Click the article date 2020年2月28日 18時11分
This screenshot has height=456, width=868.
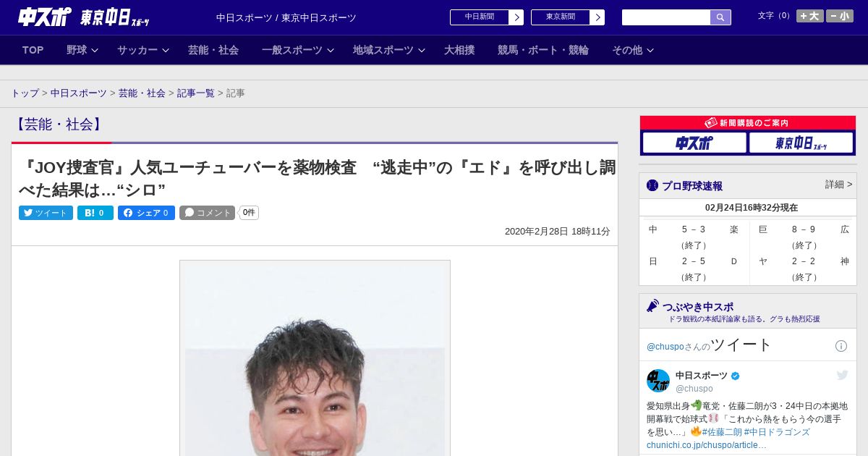coord(558,232)
